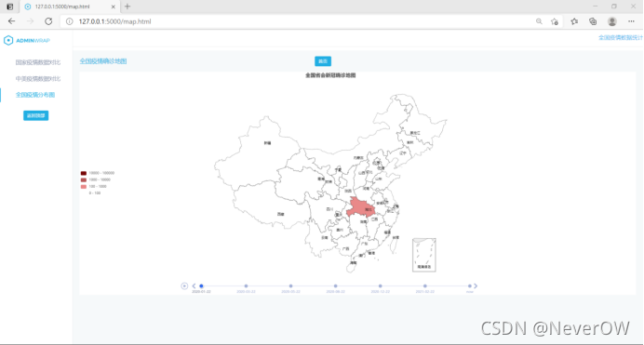The height and width of the screenshot is (345, 644).
Task: Reload the page with refresh icon
Action: pos(48,21)
